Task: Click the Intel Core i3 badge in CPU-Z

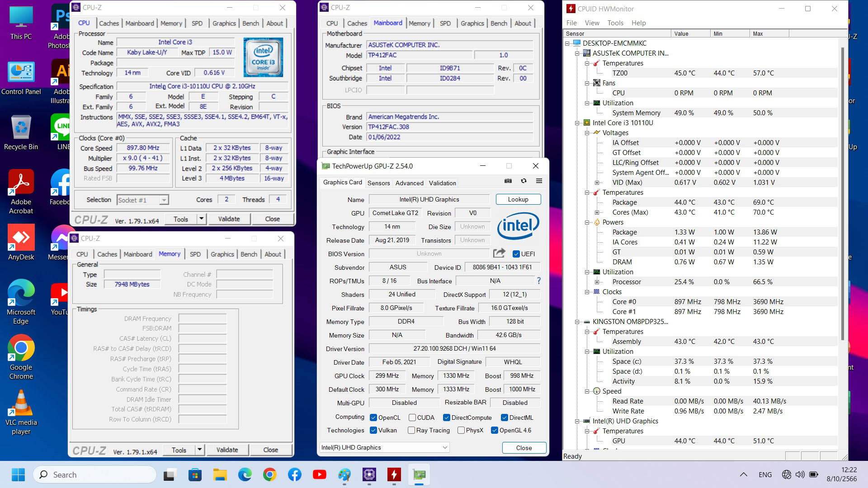Action: [263, 57]
